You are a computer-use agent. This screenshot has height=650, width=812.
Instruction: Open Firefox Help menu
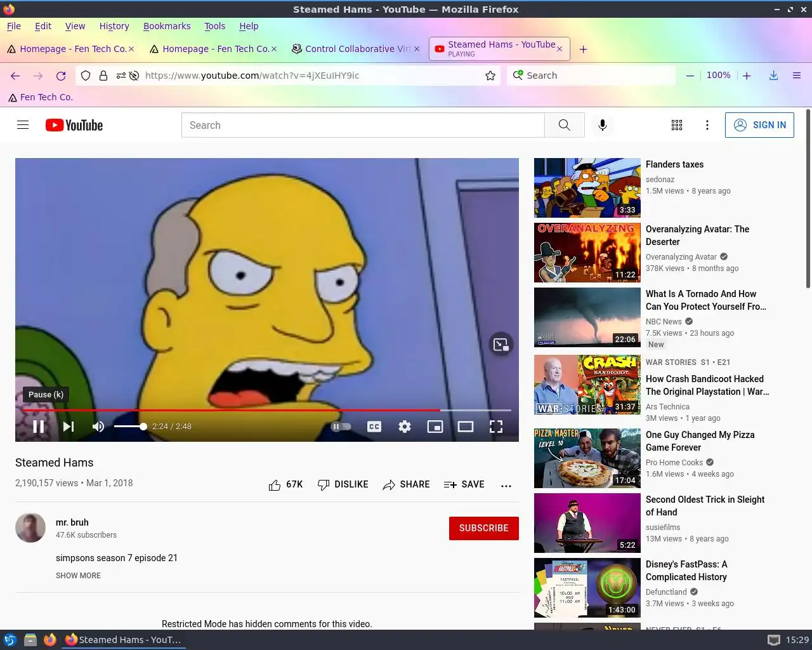click(249, 26)
